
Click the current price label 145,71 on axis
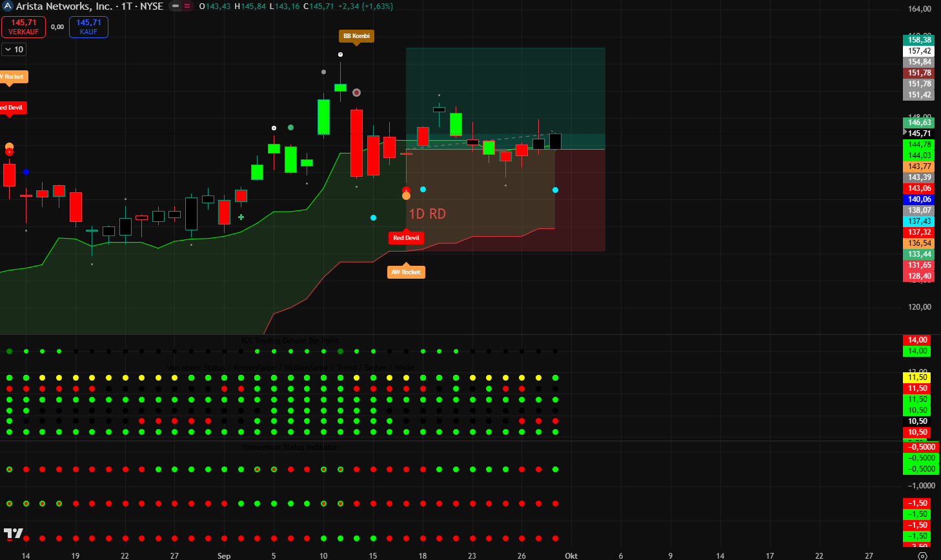[x=919, y=134]
